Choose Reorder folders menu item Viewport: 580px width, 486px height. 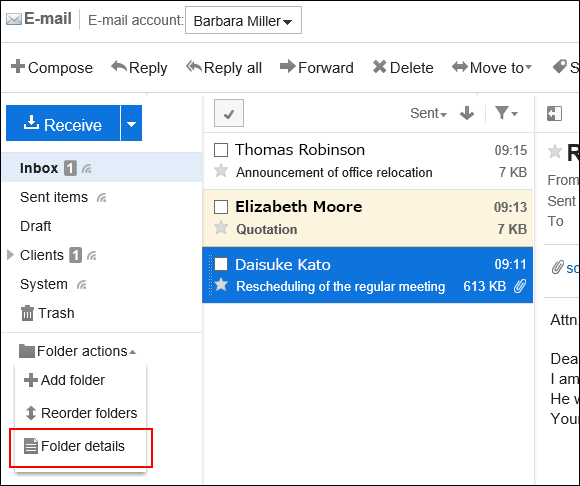(81, 413)
